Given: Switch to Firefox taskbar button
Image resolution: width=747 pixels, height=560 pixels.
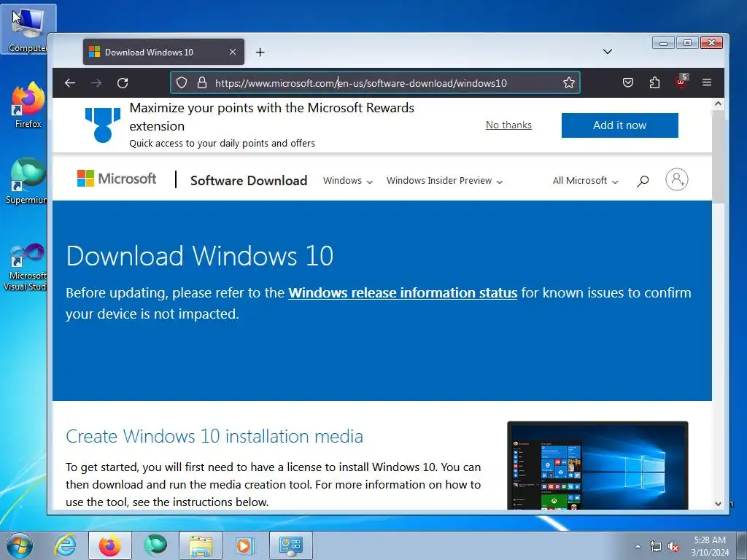Looking at the screenshot, I should 109,545.
